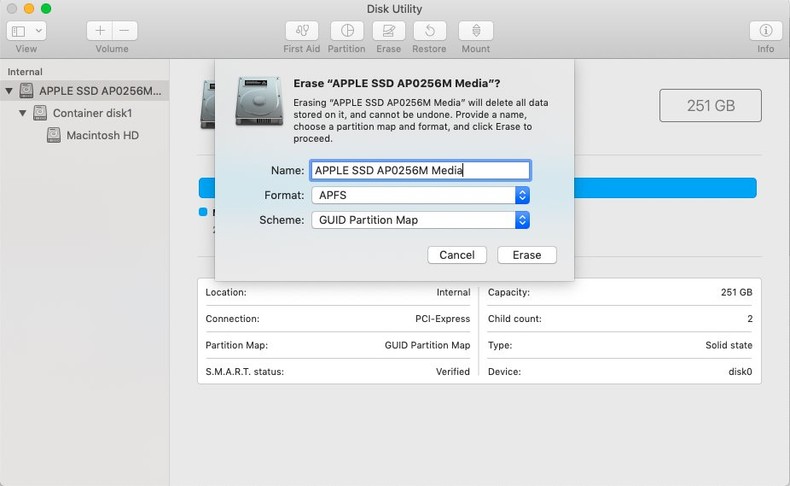Screen dimensions: 790x486
Task: Click the Name text field
Action: (x=420, y=170)
